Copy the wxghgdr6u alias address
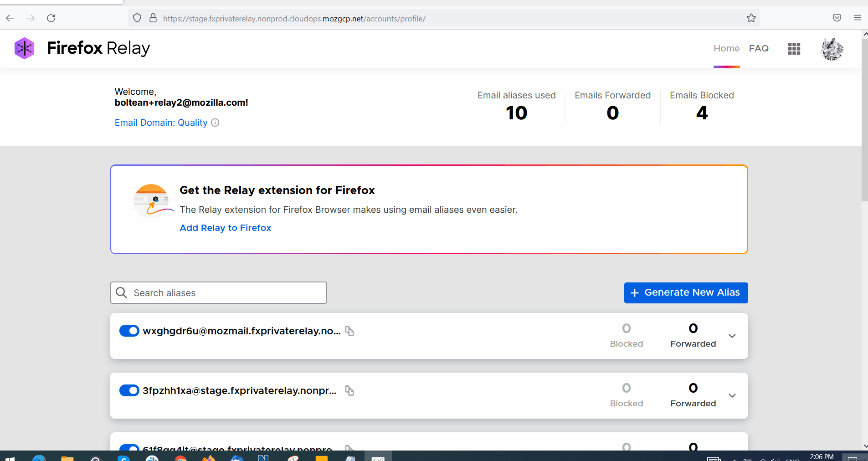Viewport: 868px width, 461px height. 349,331
